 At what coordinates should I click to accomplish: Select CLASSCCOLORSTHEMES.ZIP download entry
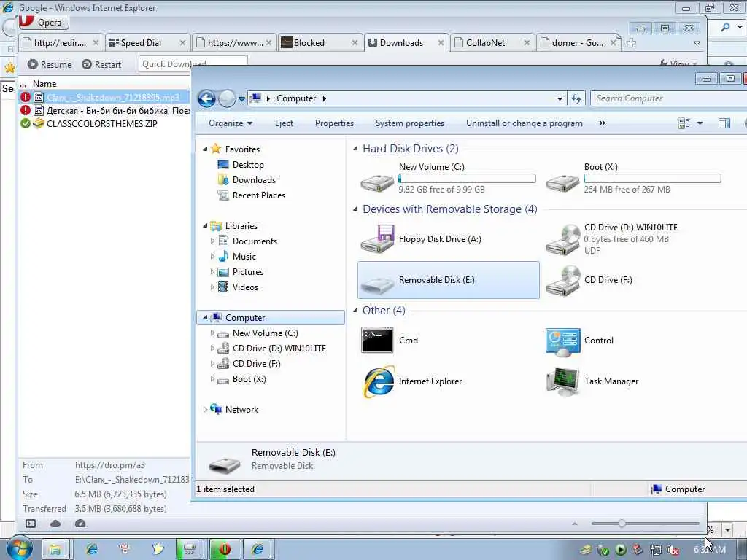click(x=102, y=124)
